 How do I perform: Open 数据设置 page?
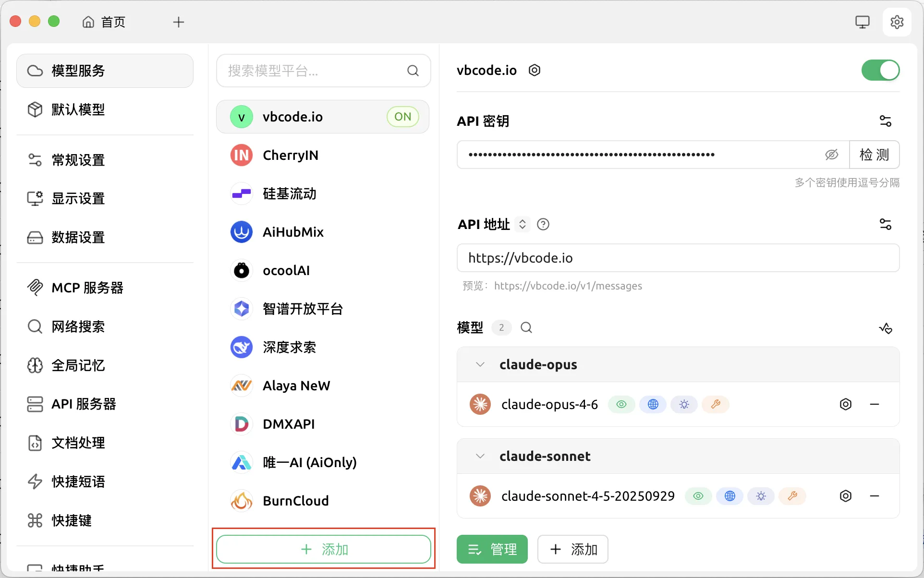[105, 237]
